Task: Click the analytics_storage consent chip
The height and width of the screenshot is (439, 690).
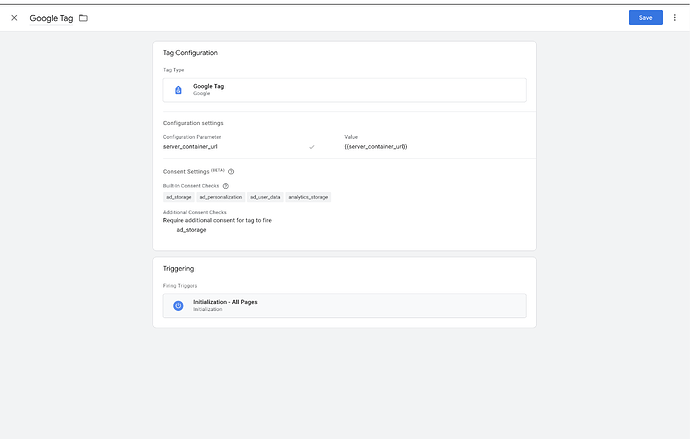Action: 308,197
